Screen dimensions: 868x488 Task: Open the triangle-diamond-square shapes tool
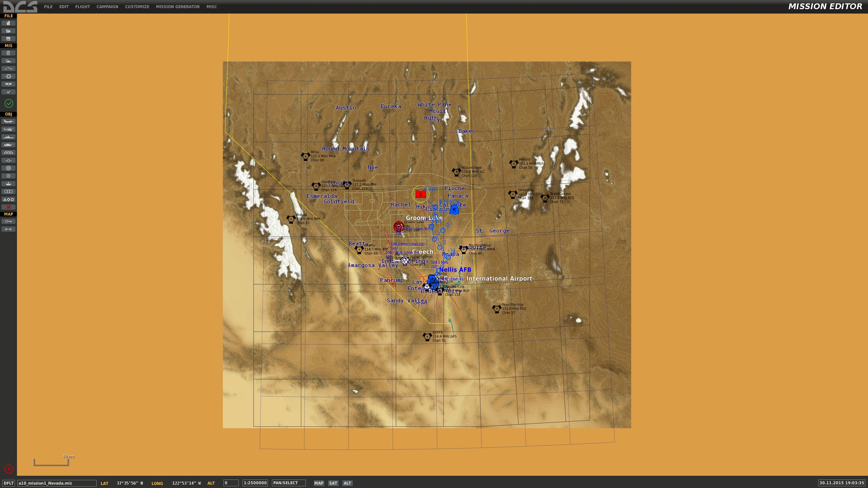(8, 199)
